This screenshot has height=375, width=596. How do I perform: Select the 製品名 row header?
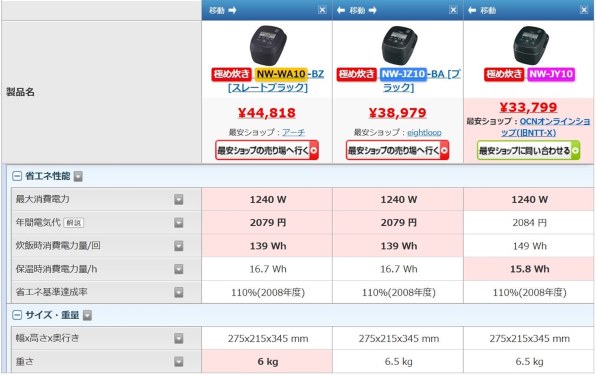(101, 92)
